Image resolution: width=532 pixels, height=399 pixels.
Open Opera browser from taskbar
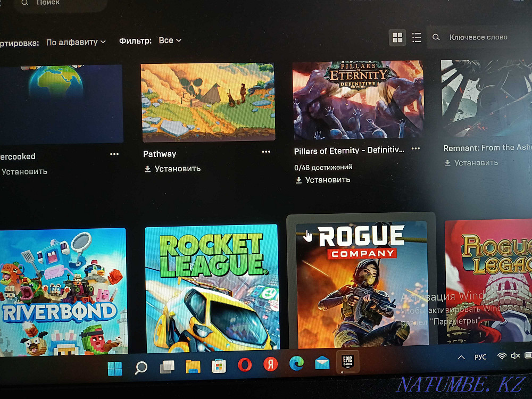[x=245, y=364]
